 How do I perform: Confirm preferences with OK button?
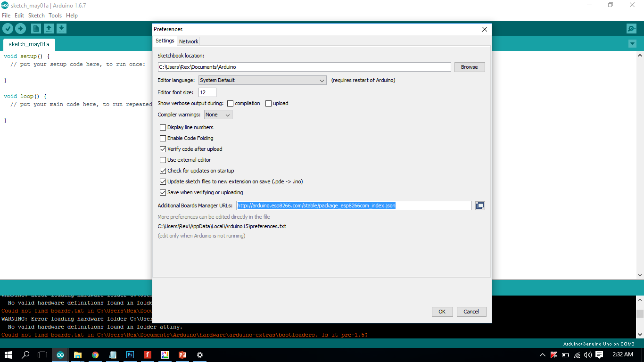pyautogui.click(x=442, y=312)
